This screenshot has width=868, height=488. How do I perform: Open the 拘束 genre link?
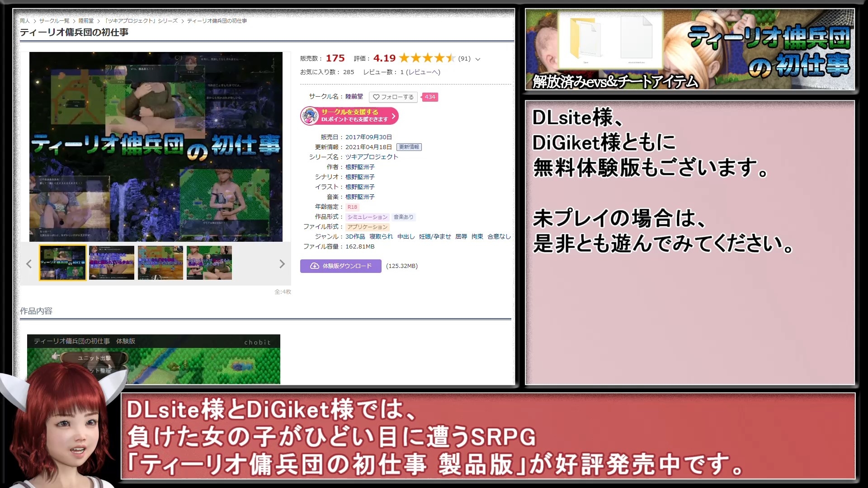click(x=477, y=236)
